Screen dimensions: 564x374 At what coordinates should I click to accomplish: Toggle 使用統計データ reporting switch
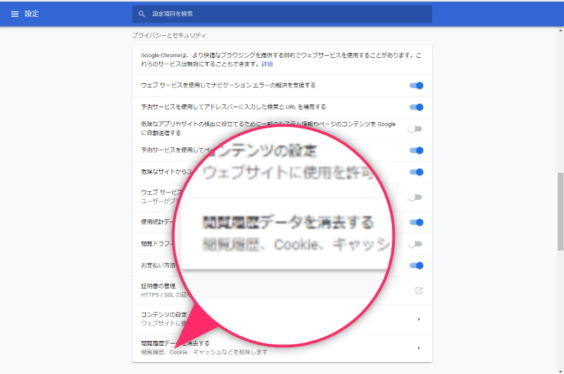(x=416, y=222)
